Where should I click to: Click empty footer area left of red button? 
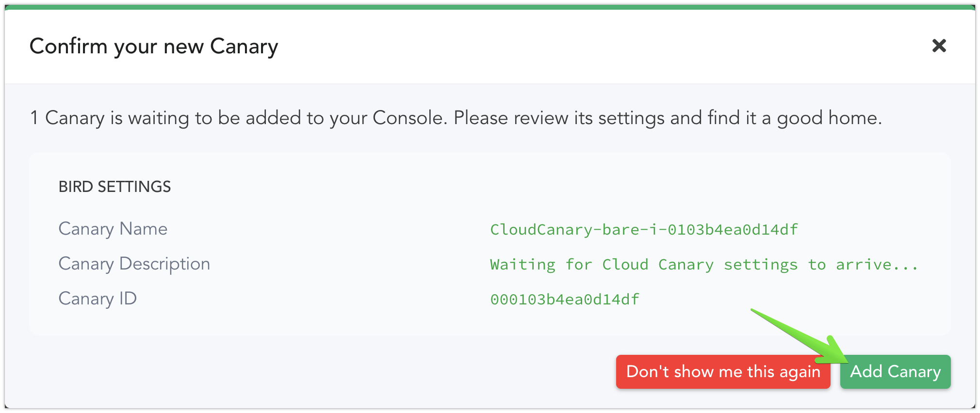click(x=315, y=372)
